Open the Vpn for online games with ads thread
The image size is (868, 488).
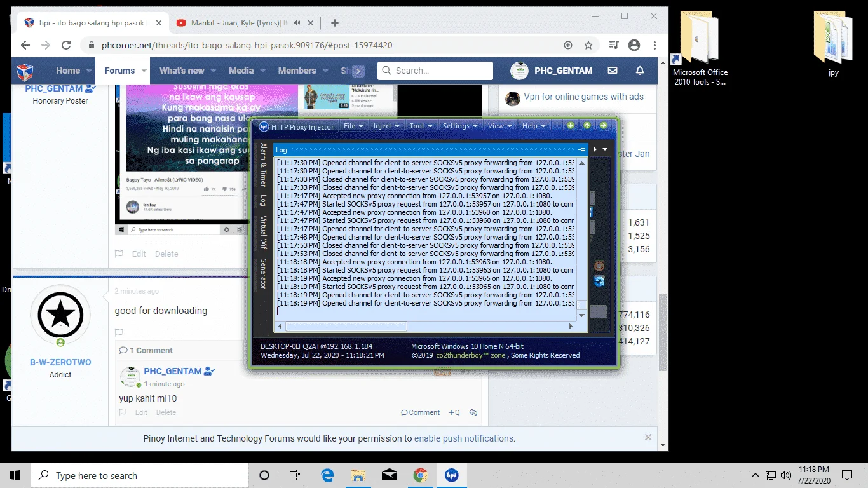pyautogui.click(x=583, y=97)
